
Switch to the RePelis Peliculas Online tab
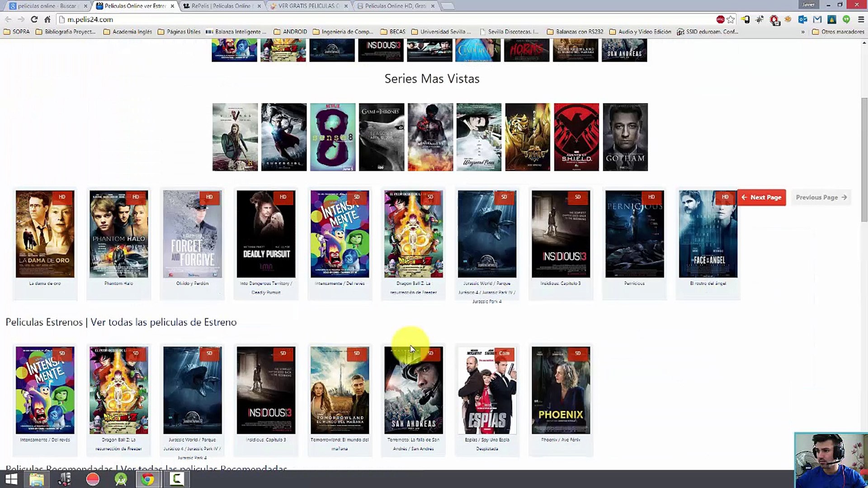point(220,6)
